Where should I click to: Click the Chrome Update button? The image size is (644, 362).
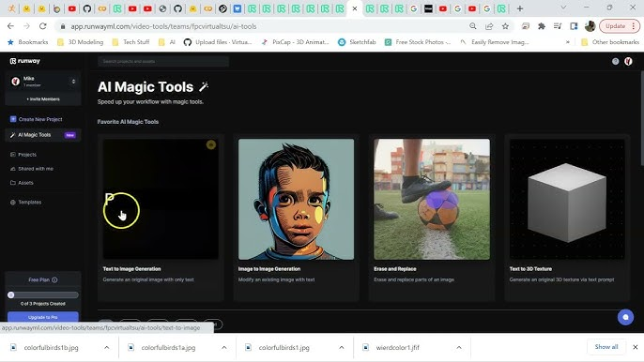(620, 26)
